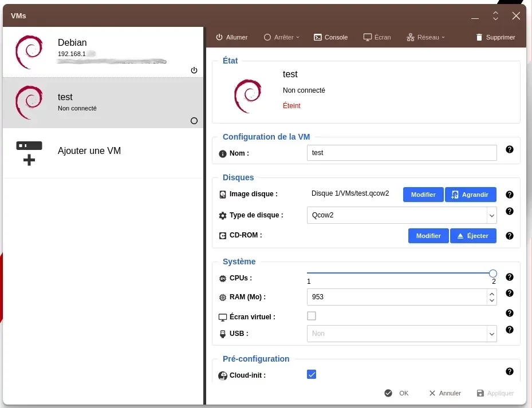This screenshot has width=532, height=408.
Task: Click Modifier for Image disque
Action: point(423,195)
